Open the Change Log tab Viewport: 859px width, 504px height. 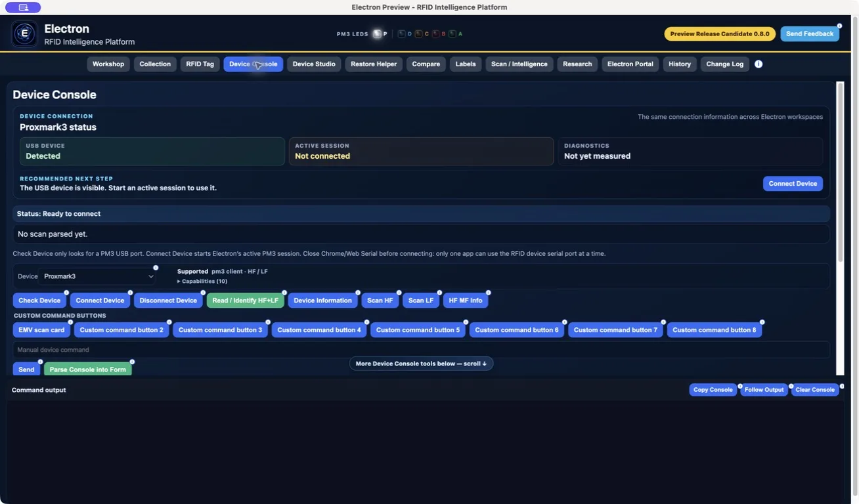[x=725, y=64]
